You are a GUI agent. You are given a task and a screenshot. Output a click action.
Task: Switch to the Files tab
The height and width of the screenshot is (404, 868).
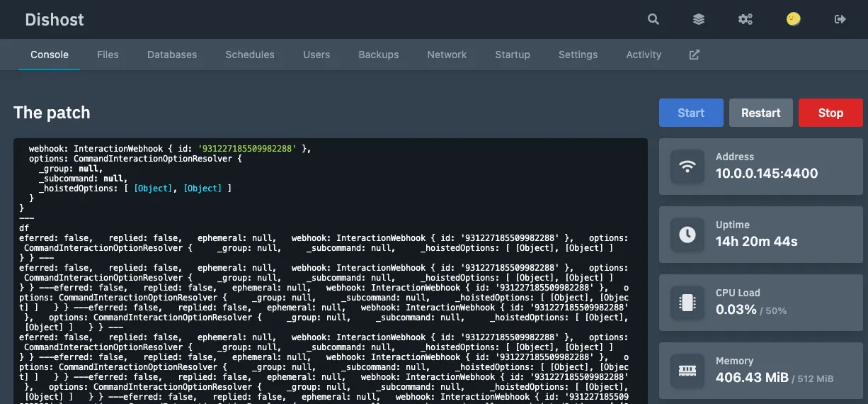pyautogui.click(x=108, y=55)
